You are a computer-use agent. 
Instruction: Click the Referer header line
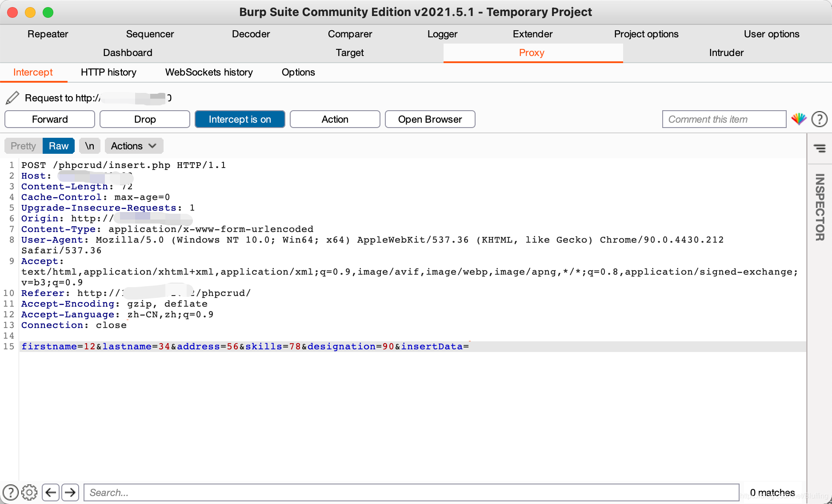tap(136, 293)
